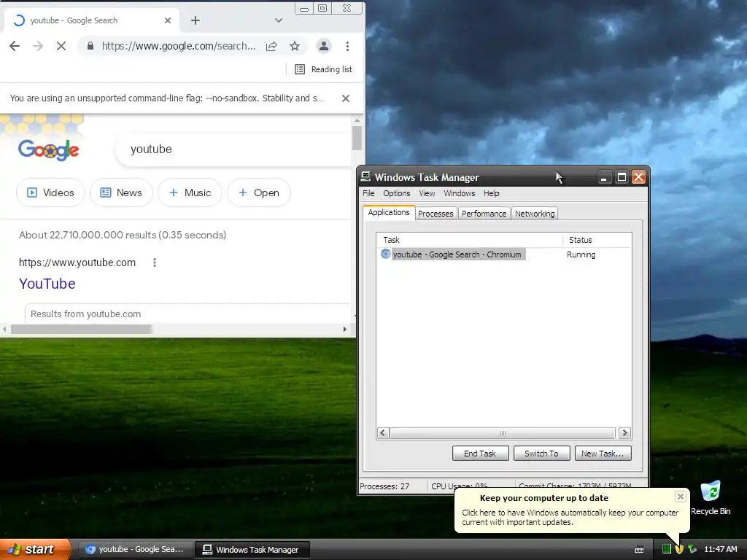Screen dimensions: 747x560
Task: Click the Windows security shield tray icon
Action: click(679, 549)
